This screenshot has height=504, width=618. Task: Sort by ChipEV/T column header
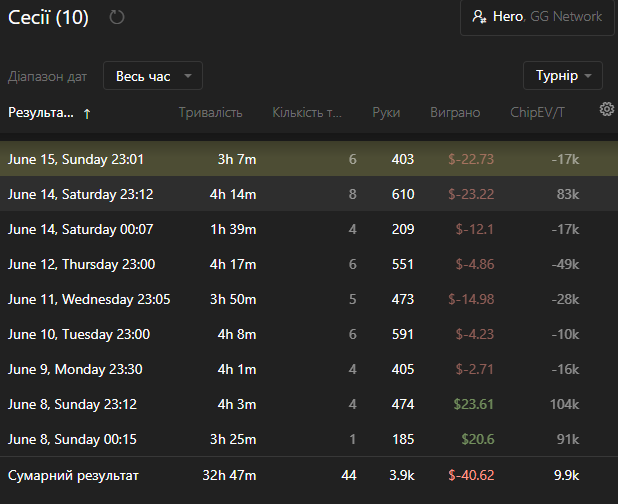pos(537,113)
